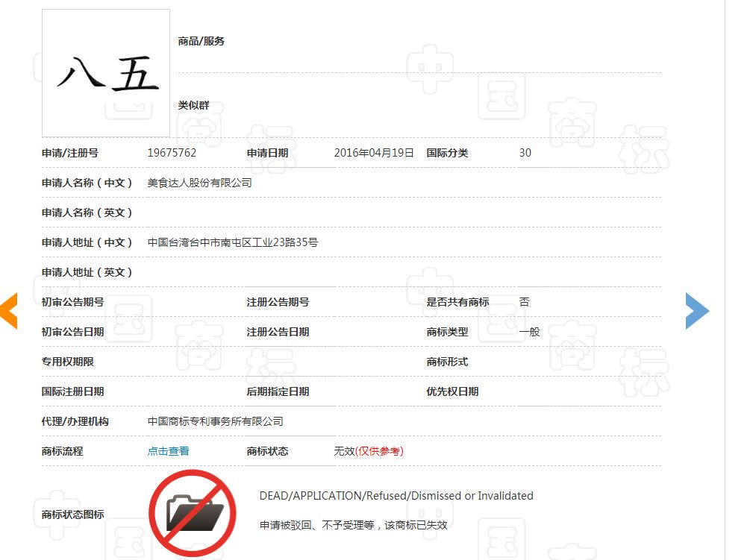The height and width of the screenshot is (560, 756).
Task: Select international class value 30
Action: [x=525, y=153]
